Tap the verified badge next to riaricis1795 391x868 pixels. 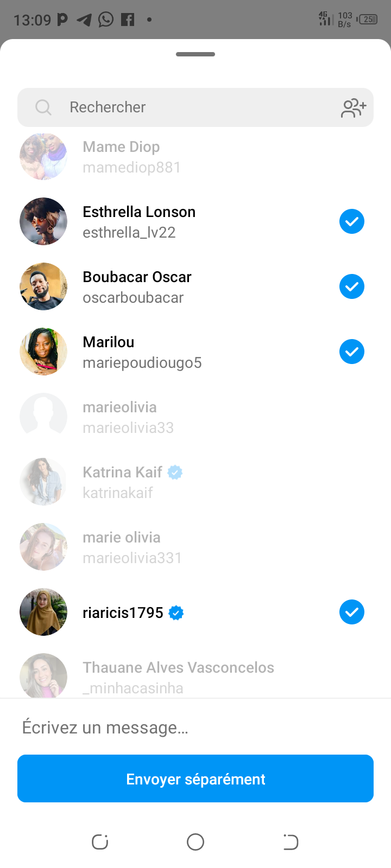click(x=176, y=613)
